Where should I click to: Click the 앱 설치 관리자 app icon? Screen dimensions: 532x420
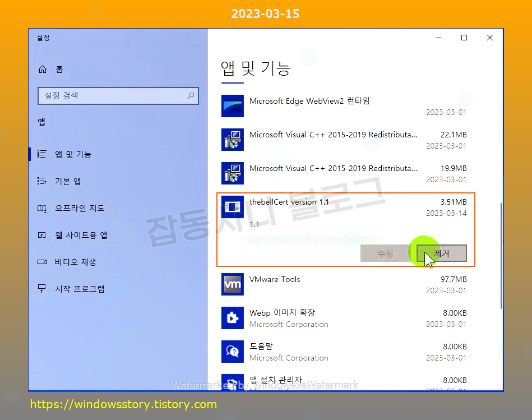(233, 382)
